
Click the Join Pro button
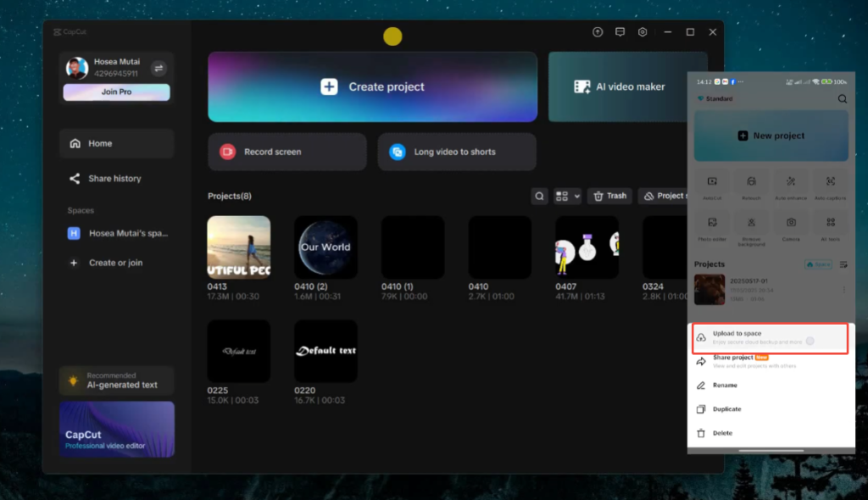click(x=116, y=92)
